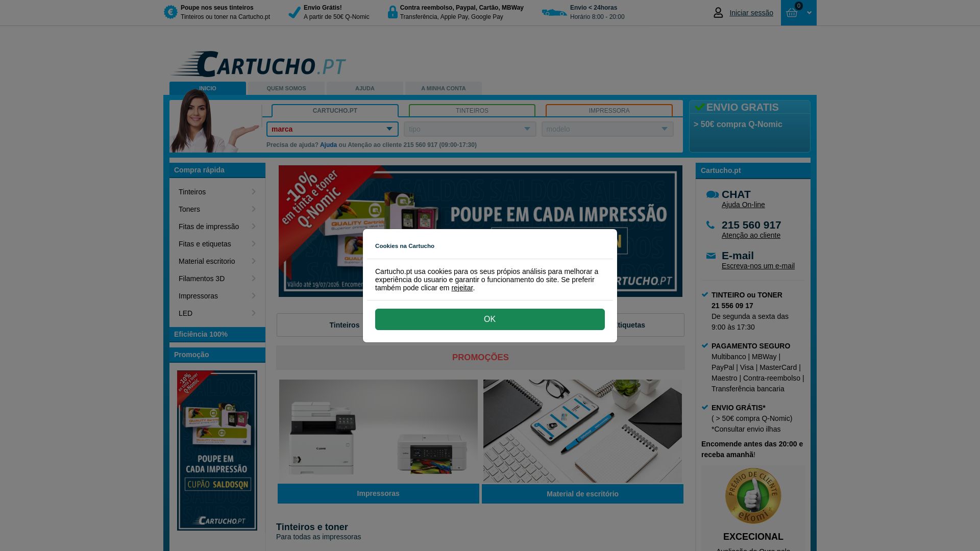This screenshot has height=551, width=980.
Task: Click Atenção ao cliente link
Action: pyautogui.click(x=751, y=235)
